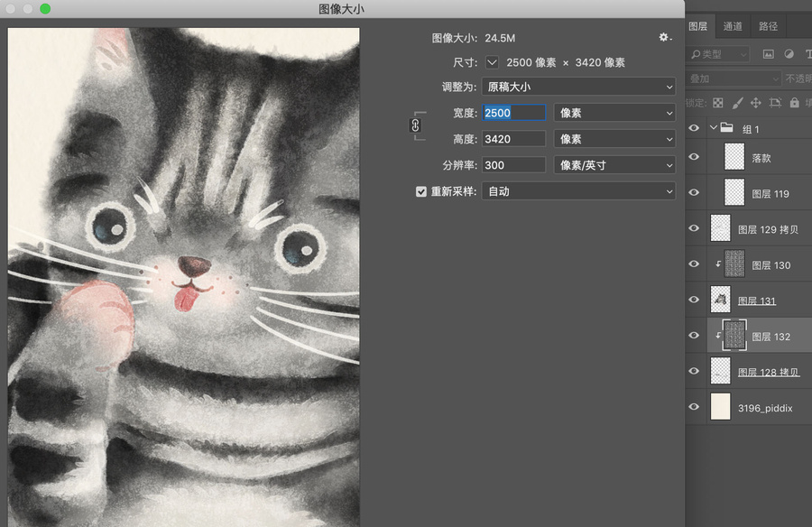Select 图层 129 拷贝 thumbnail
The width and height of the screenshot is (812, 527).
[x=720, y=228]
